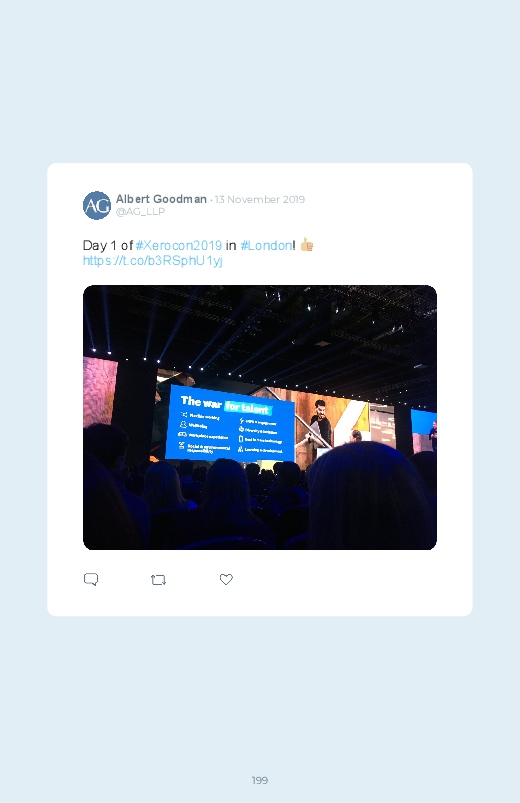Click page number 199
Image resolution: width=520 pixels, height=803 pixels.
[x=260, y=780]
